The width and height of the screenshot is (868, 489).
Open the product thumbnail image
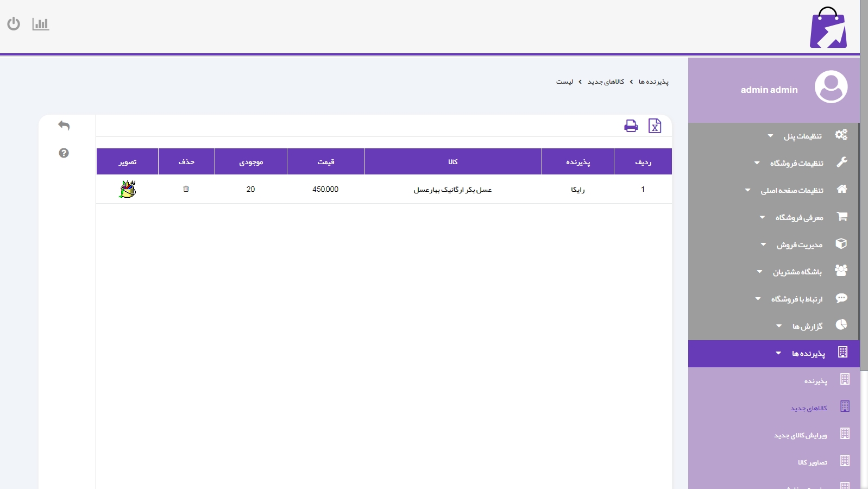(x=127, y=189)
